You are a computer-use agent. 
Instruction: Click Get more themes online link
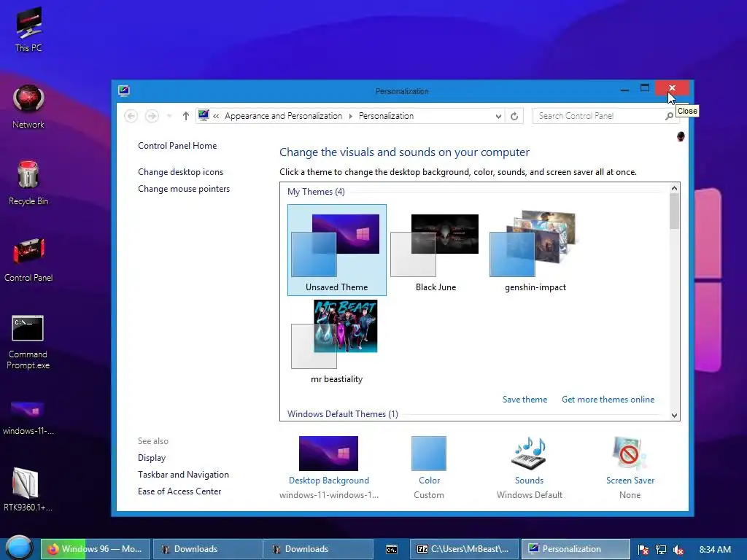(x=608, y=400)
